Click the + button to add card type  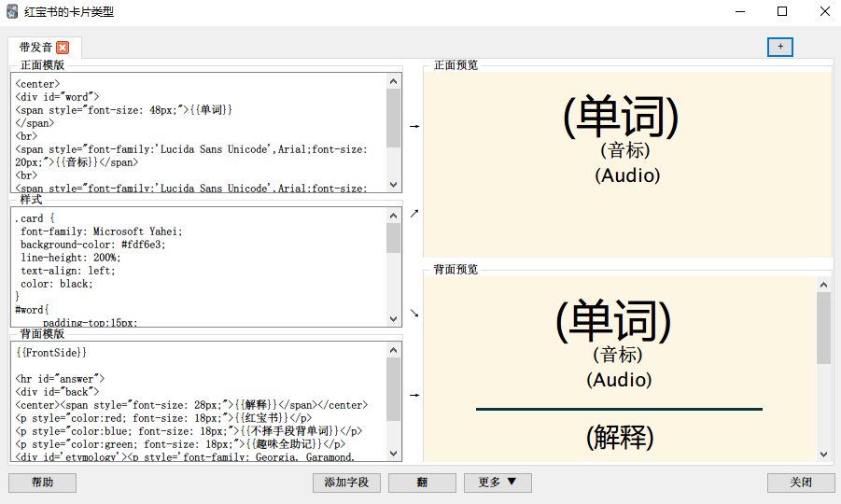[779, 47]
